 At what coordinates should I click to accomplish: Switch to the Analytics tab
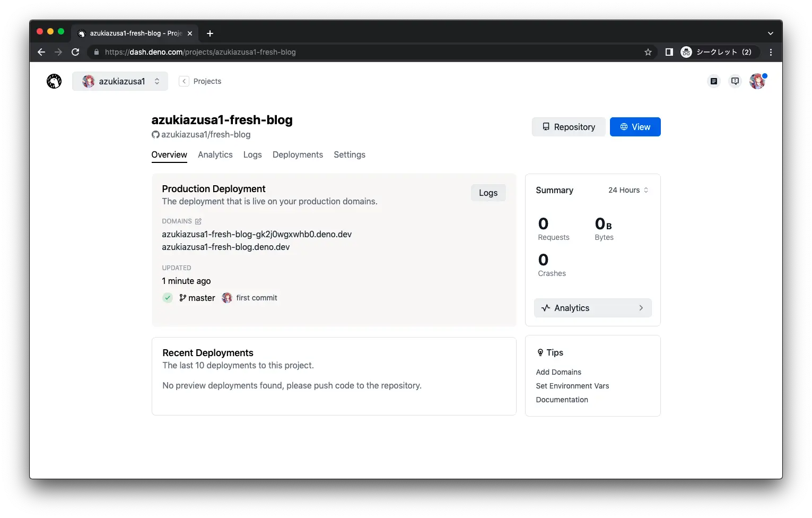click(215, 155)
